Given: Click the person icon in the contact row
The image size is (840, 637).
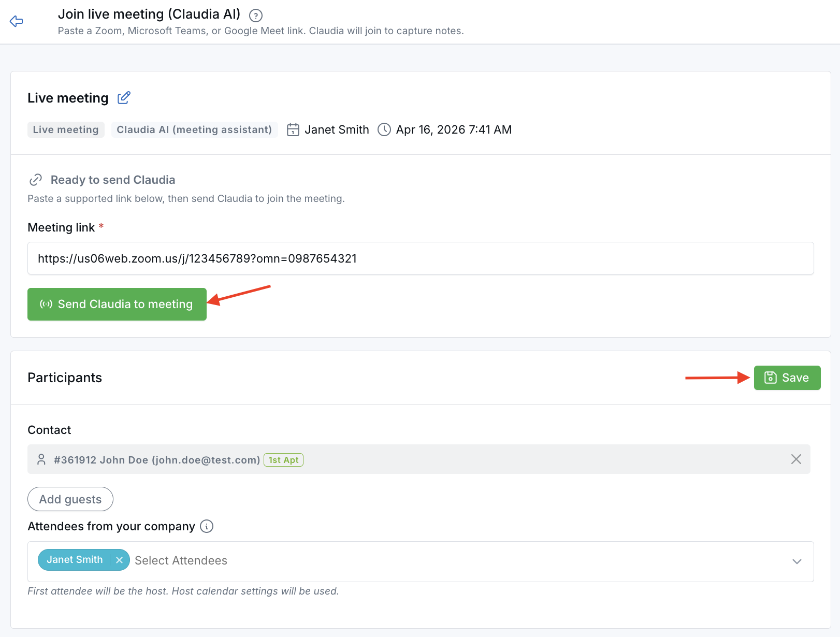Looking at the screenshot, I should 41,459.
